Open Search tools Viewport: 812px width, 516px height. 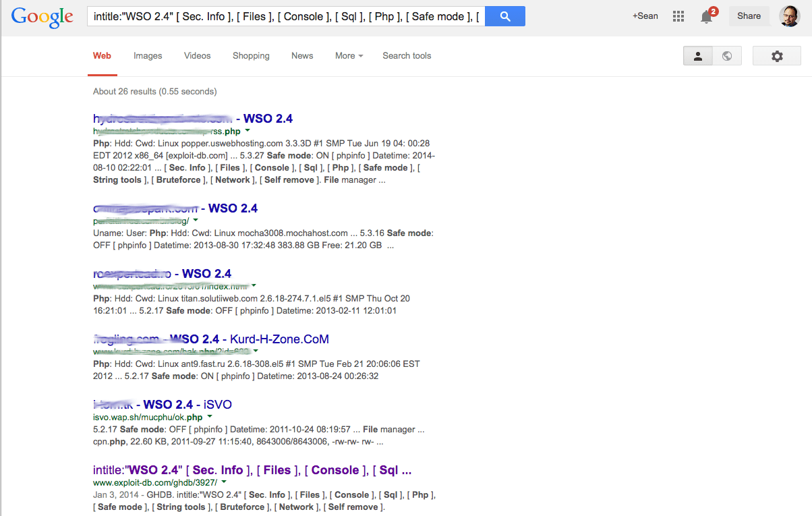pyautogui.click(x=407, y=56)
